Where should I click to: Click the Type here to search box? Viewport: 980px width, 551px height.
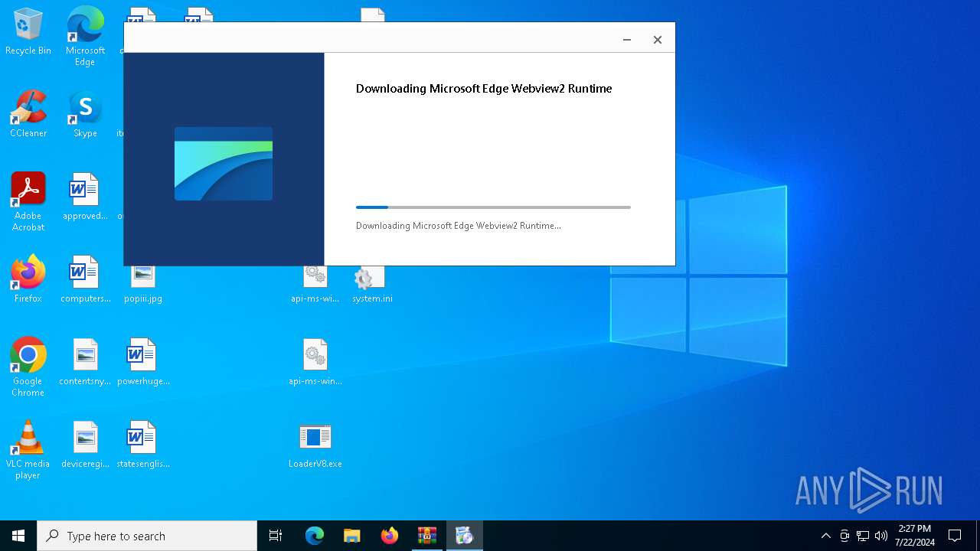coord(147,536)
